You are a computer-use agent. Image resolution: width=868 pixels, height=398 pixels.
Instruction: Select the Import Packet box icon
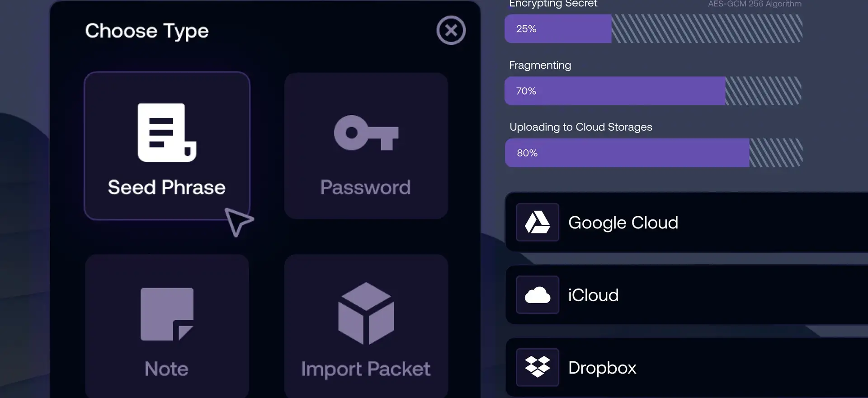pos(366,313)
